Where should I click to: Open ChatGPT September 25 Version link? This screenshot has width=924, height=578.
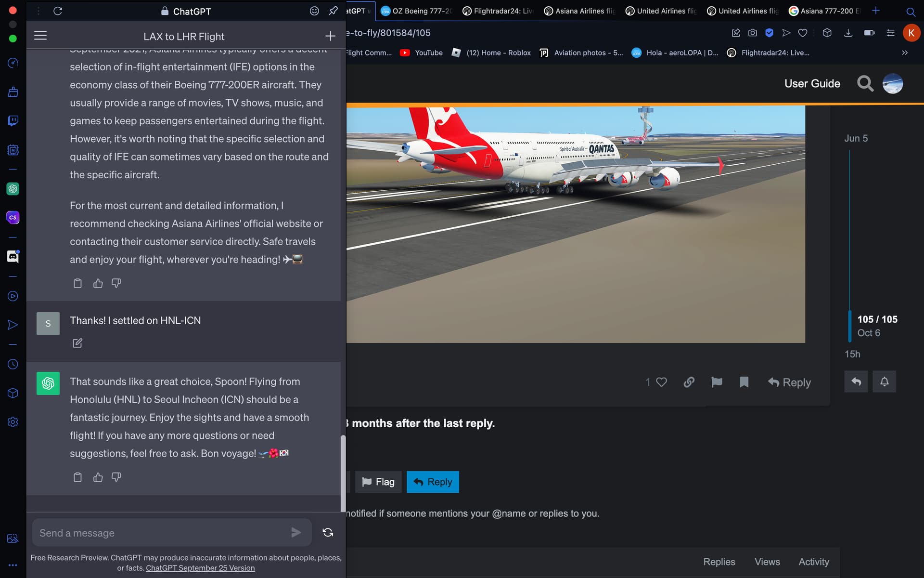tap(200, 568)
